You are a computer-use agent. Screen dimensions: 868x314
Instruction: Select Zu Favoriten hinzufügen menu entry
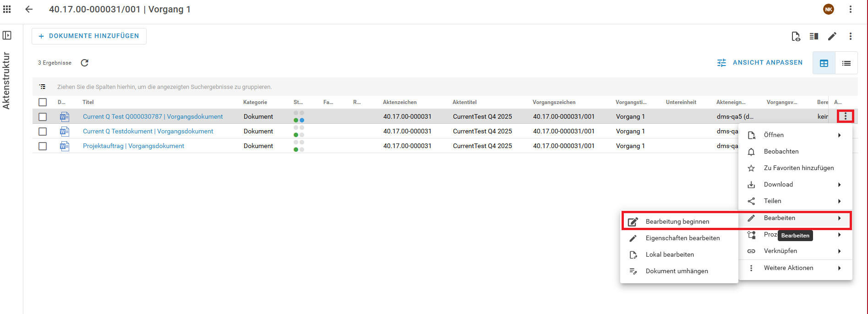click(798, 168)
